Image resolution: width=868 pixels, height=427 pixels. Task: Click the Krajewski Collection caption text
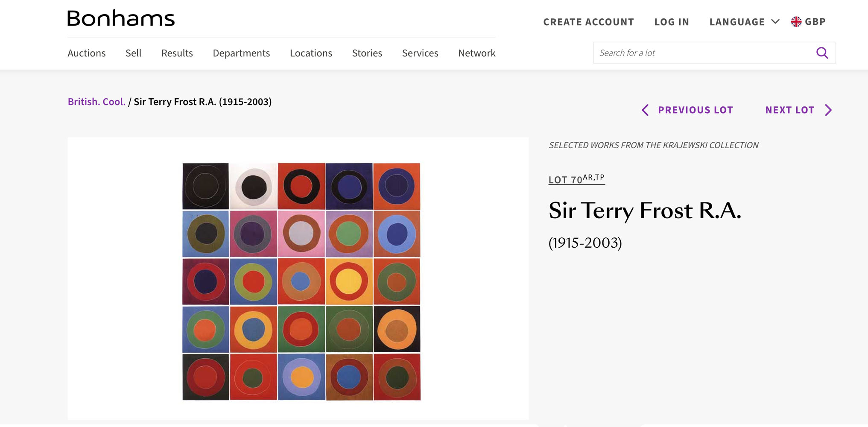coord(653,145)
